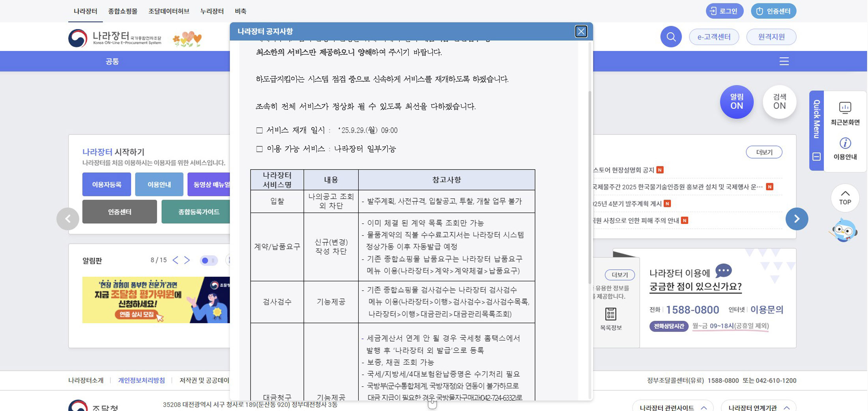Screen dimensions: 868x411
Task: Click the usage guide info icon
Action: click(x=845, y=143)
